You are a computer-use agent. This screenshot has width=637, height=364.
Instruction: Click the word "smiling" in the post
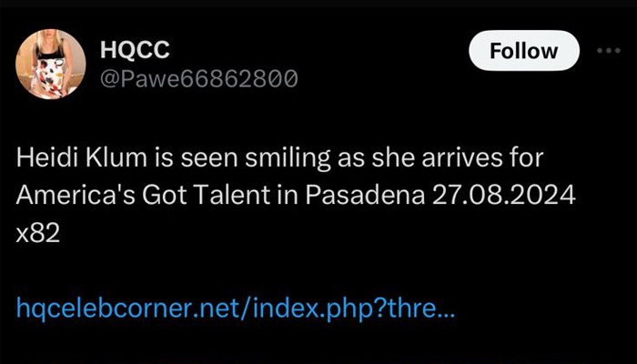288,159
